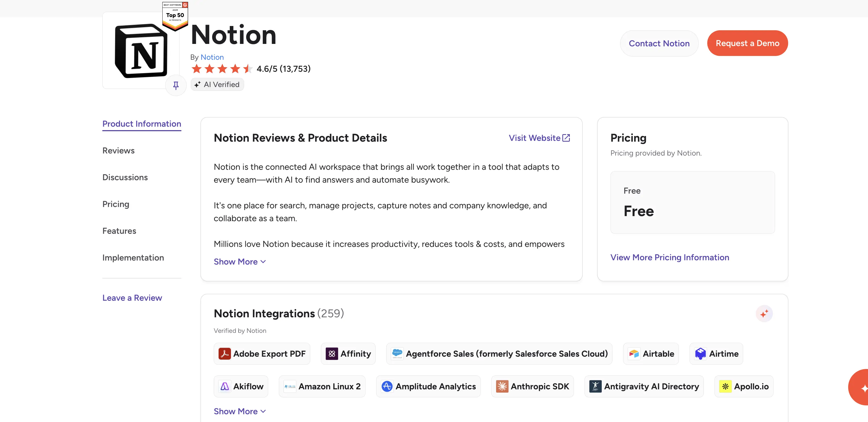Open the Airtime integration chip
868x422 pixels.
coord(716,354)
